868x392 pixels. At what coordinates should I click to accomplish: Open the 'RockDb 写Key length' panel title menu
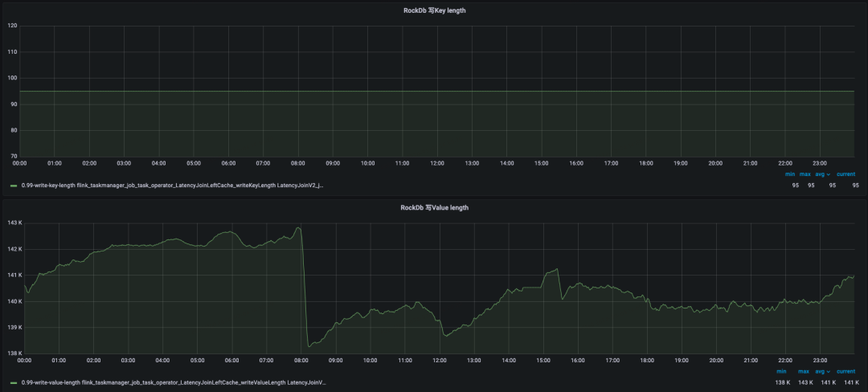[x=435, y=10]
